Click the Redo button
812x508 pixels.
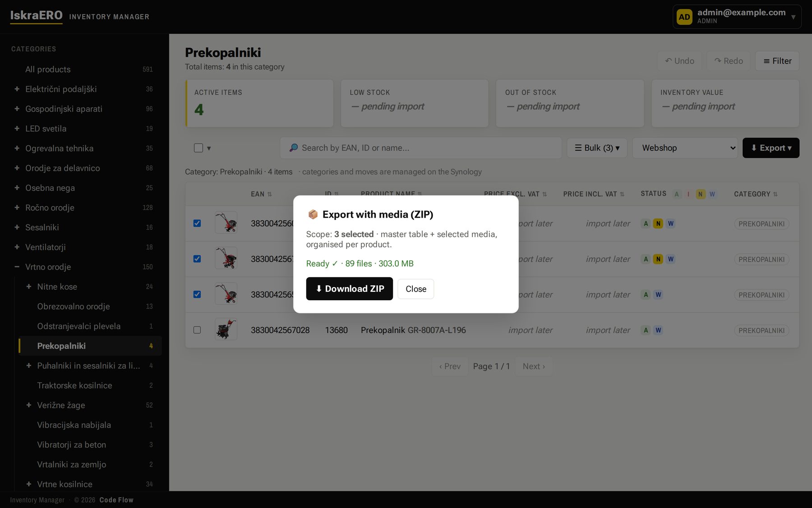[x=729, y=61]
